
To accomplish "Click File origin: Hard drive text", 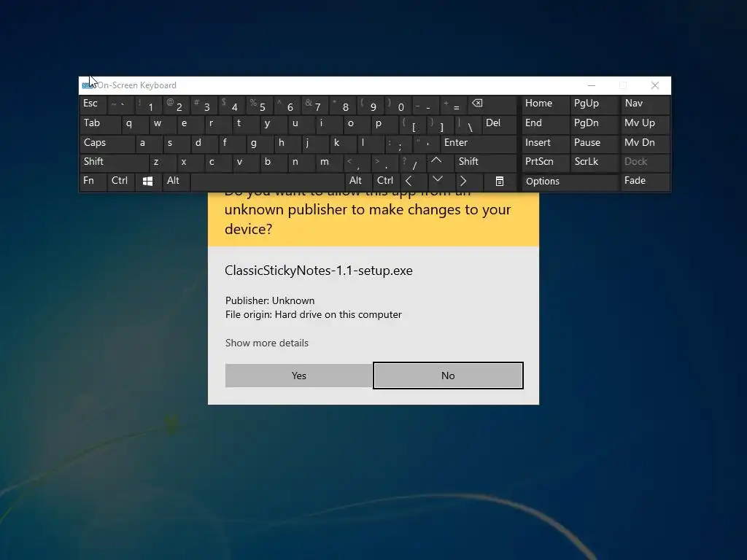I will point(314,314).
